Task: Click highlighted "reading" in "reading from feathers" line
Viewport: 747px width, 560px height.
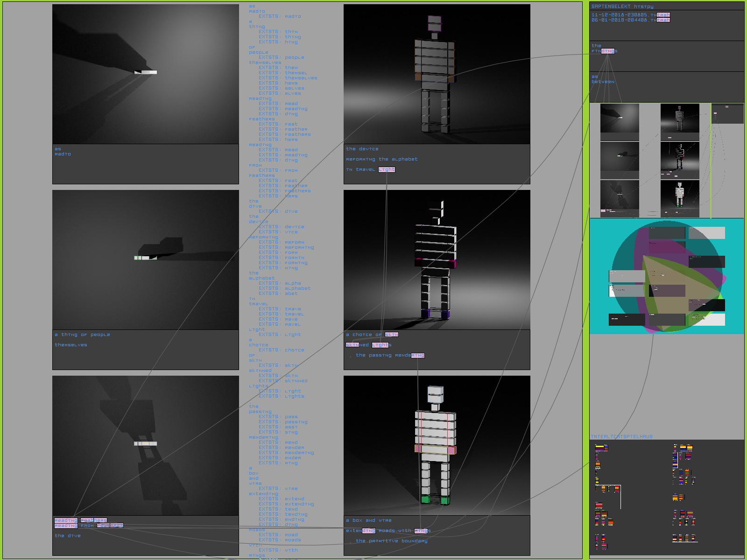Action: 66,525
